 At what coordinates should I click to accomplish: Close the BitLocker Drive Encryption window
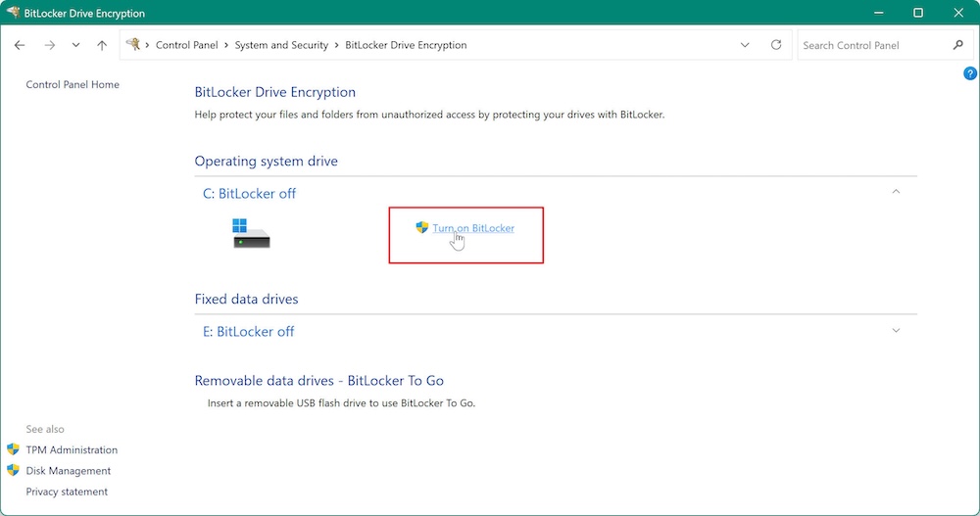click(x=958, y=13)
